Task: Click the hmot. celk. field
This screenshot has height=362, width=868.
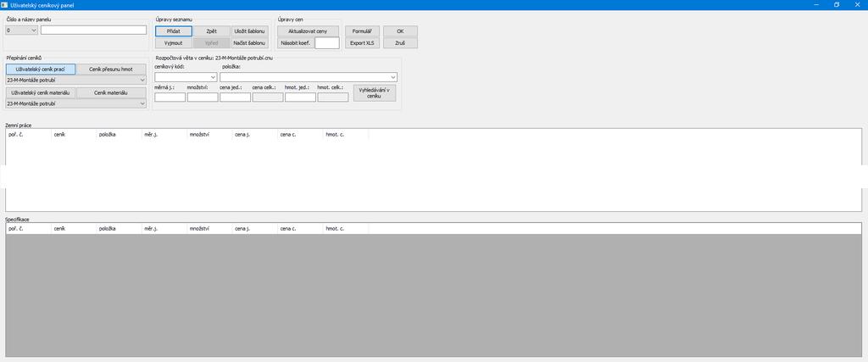Action: click(x=333, y=97)
